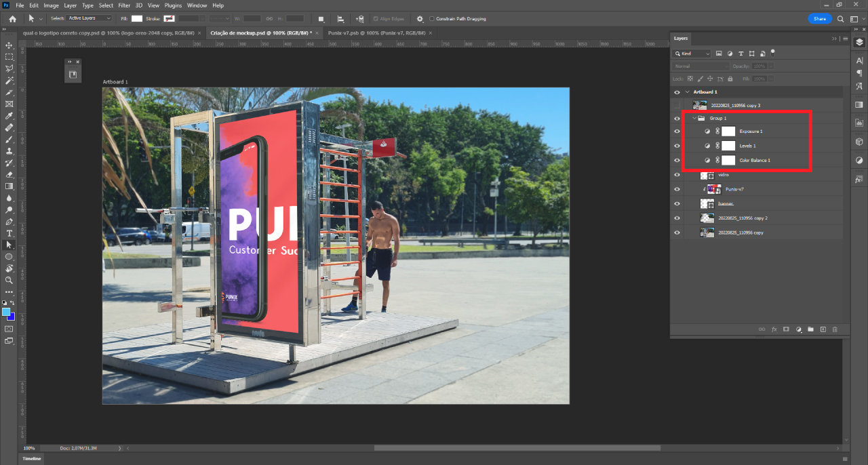The image size is (868, 465).
Task: Select the Rectangular Marquee tool
Action: pos(9,57)
